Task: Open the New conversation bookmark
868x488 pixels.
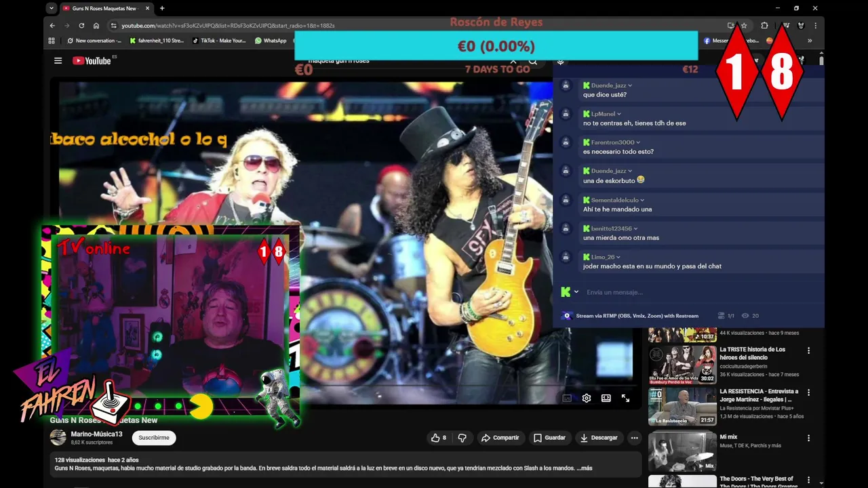Action: (94, 41)
